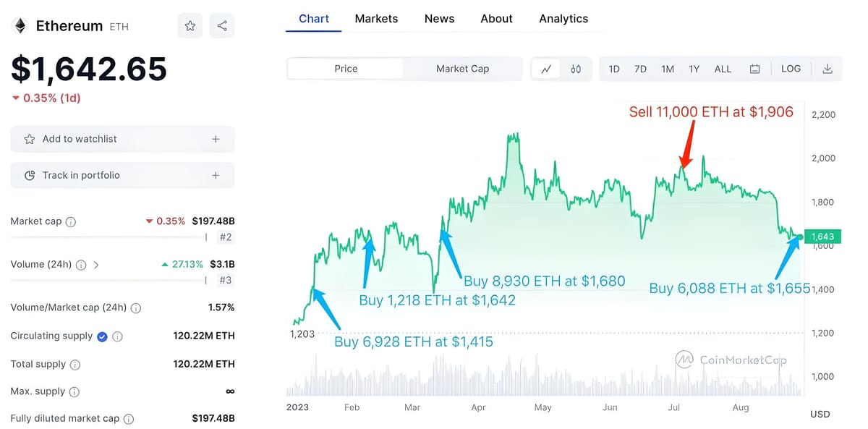Switch chart to Market Cap view

(x=462, y=68)
